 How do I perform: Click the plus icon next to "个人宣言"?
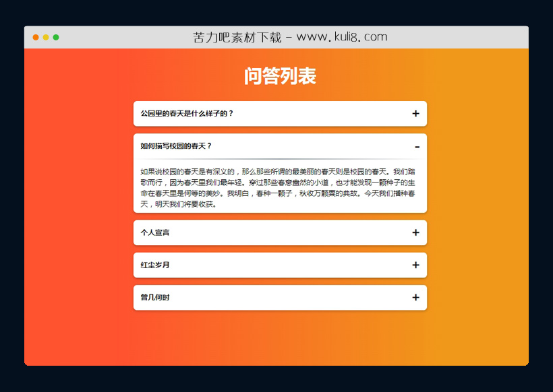point(416,232)
